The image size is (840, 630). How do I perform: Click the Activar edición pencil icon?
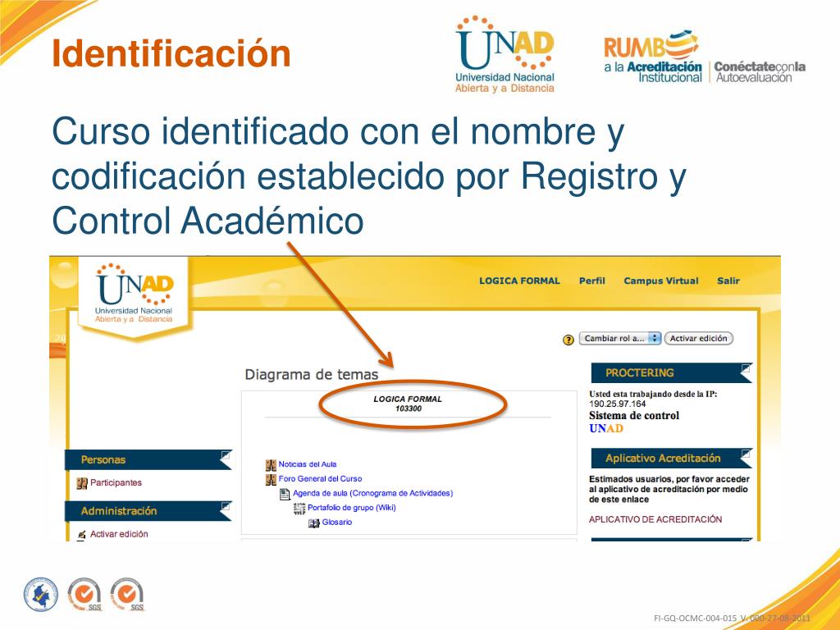pos(82,534)
